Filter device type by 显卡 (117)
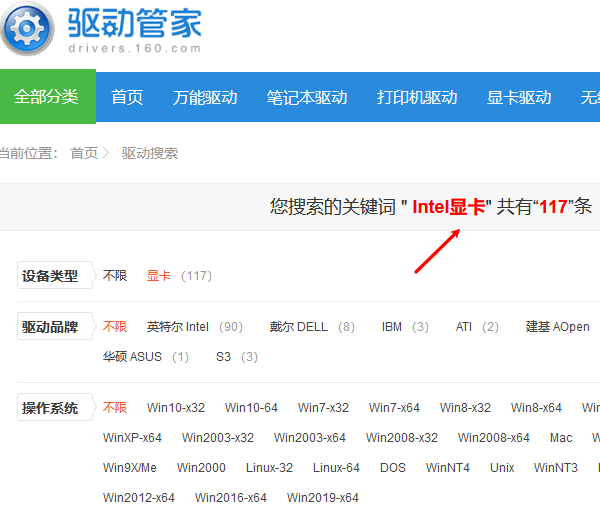 tap(159, 275)
